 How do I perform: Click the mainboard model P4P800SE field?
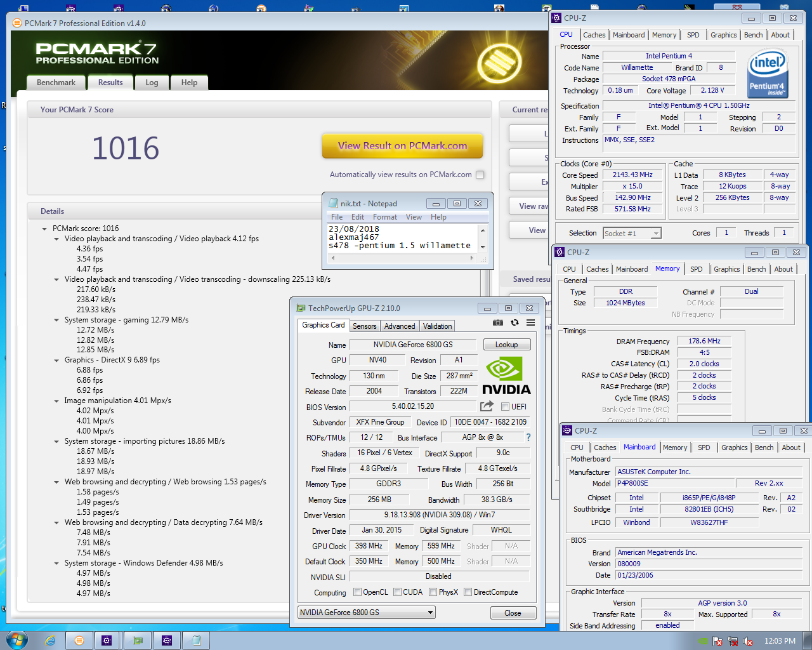click(675, 483)
